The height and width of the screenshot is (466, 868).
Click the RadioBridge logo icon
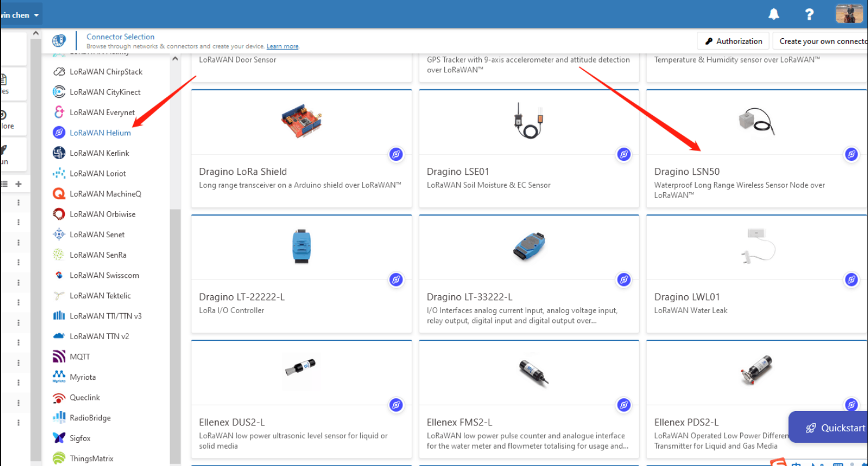pos(59,418)
